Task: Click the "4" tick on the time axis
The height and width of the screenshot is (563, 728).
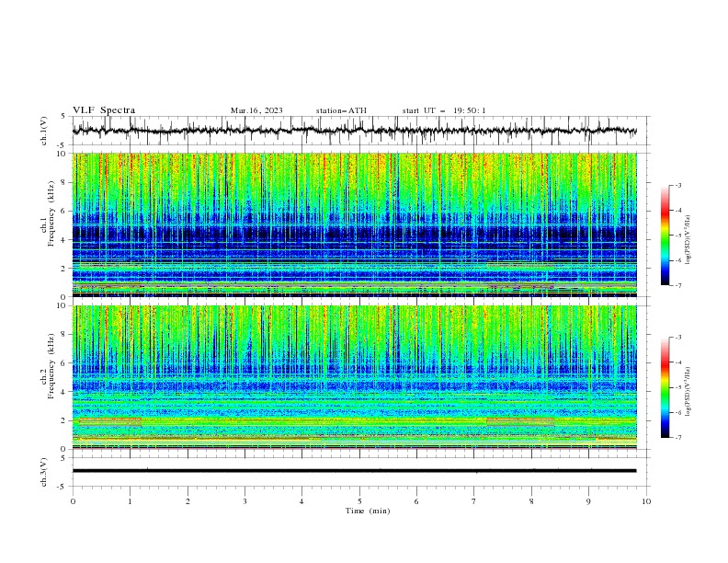Action: 301,501
